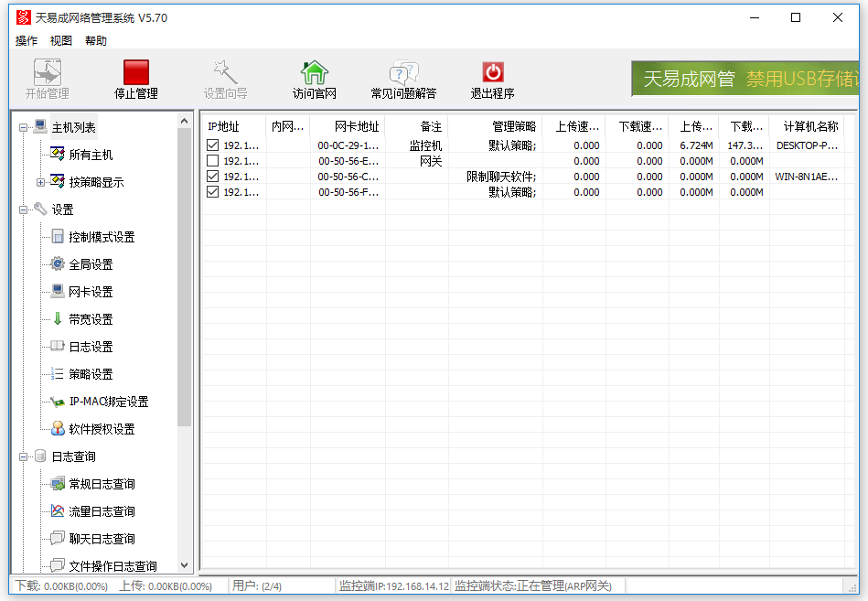Click the 全局设置 gear icon
The width and height of the screenshot is (868, 601).
(x=58, y=264)
